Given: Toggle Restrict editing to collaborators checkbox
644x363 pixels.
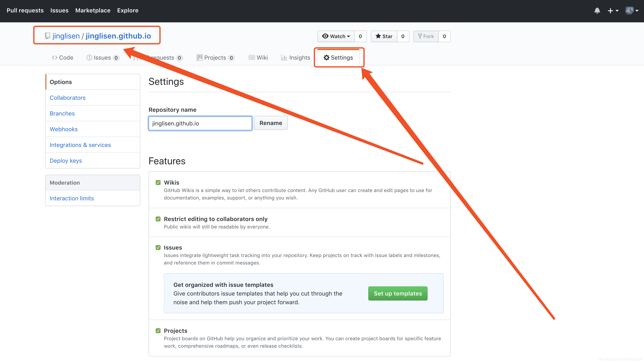Looking at the screenshot, I should pos(158,219).
